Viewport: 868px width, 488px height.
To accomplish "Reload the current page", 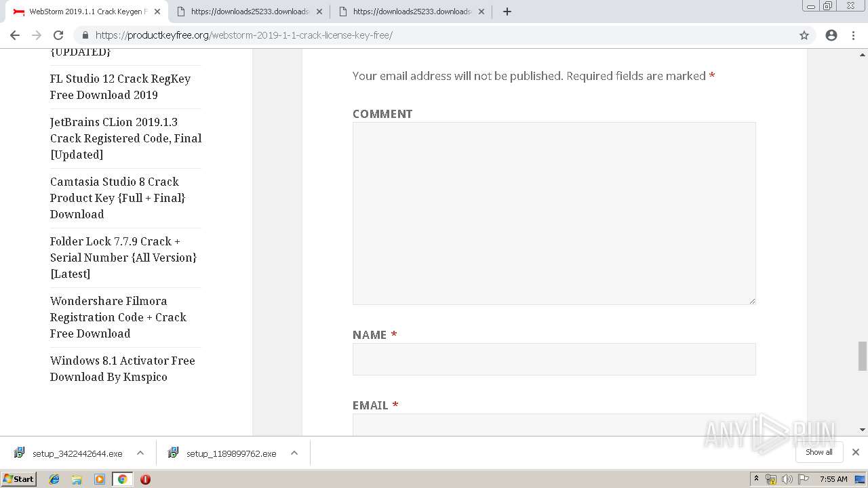I will tap(58, 35).
